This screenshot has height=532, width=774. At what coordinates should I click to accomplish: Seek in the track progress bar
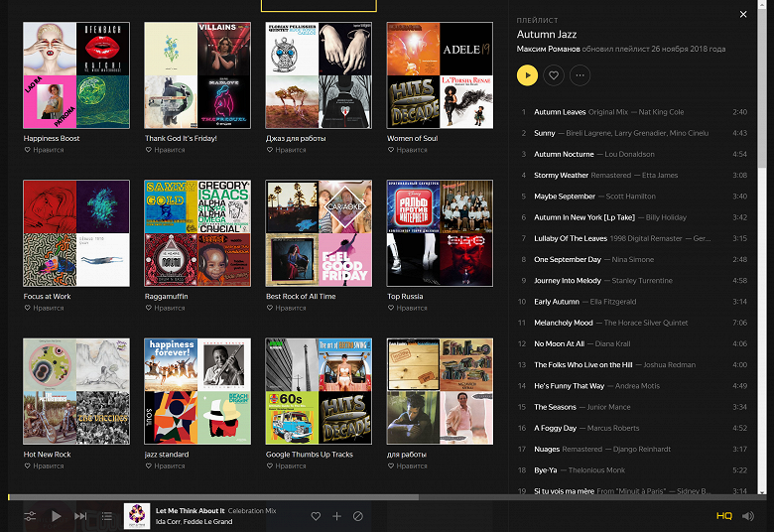tap(387, 497)
